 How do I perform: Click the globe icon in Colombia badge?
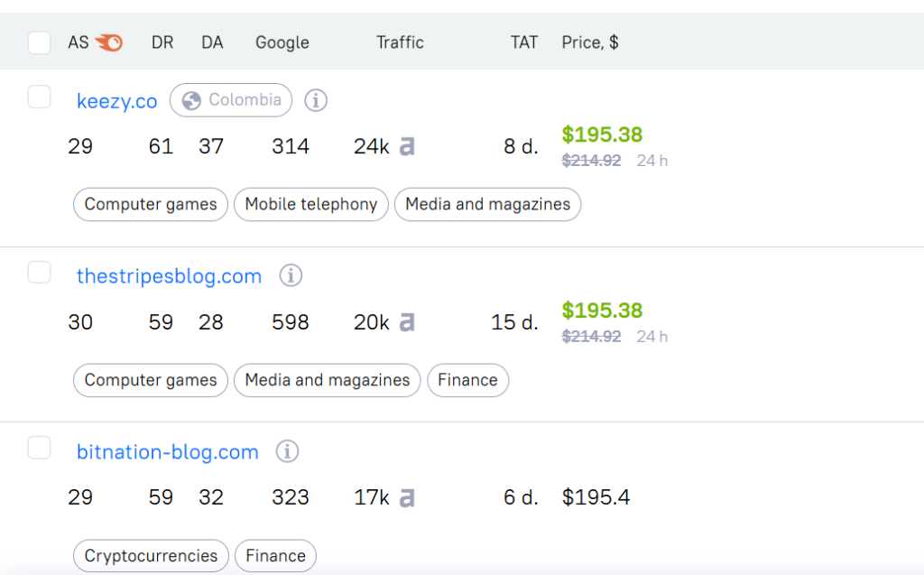(191, 100)
